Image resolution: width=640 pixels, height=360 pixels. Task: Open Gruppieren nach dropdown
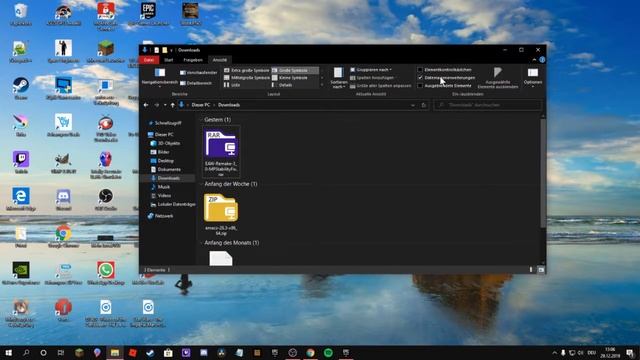[x=371, y=70]
